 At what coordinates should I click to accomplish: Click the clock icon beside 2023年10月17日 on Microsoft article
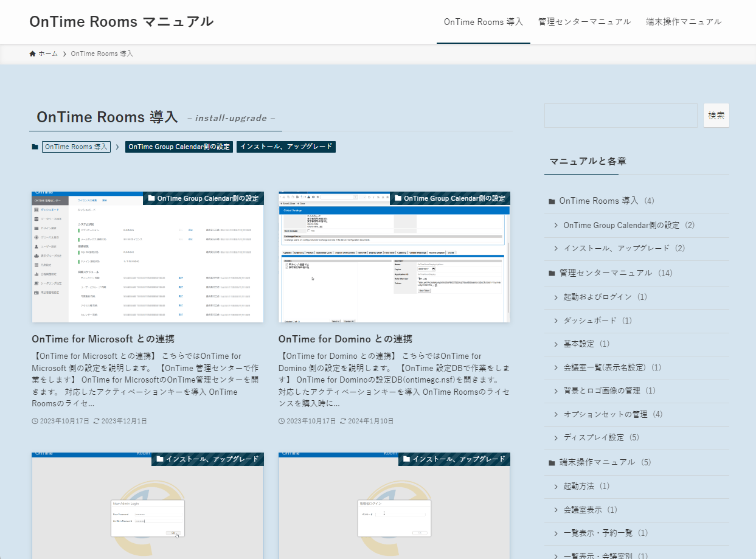(35, 420)
